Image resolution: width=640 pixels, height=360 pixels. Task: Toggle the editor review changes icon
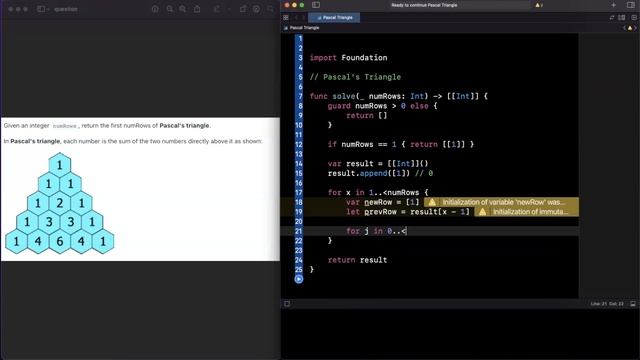pos(611,18)
